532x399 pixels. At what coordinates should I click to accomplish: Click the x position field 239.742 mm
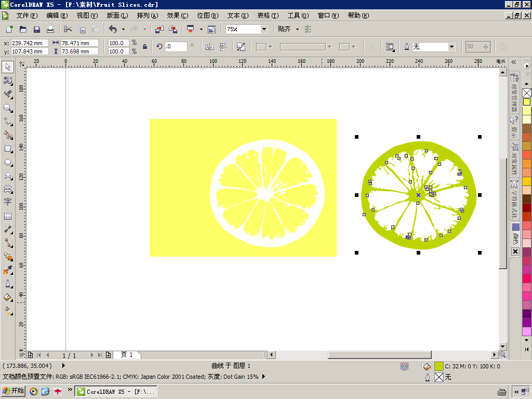pos(30,43)
